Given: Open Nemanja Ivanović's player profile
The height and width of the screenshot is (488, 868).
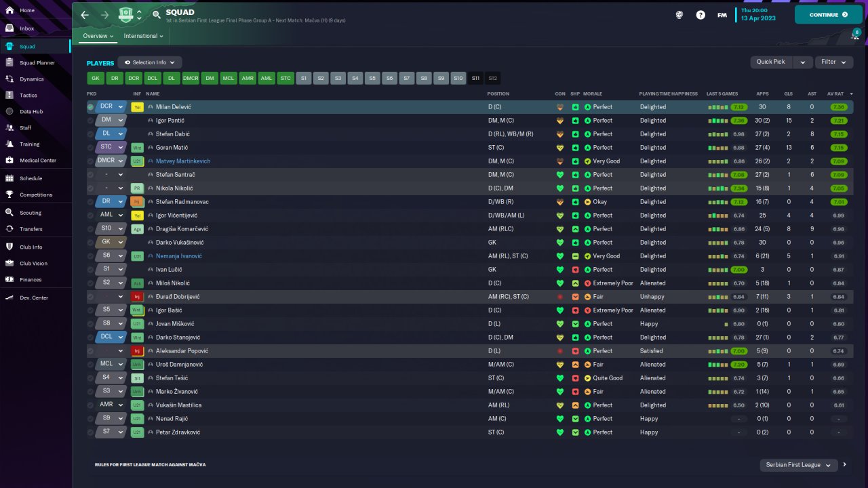Looking at the screenshot, I should 179,256.
